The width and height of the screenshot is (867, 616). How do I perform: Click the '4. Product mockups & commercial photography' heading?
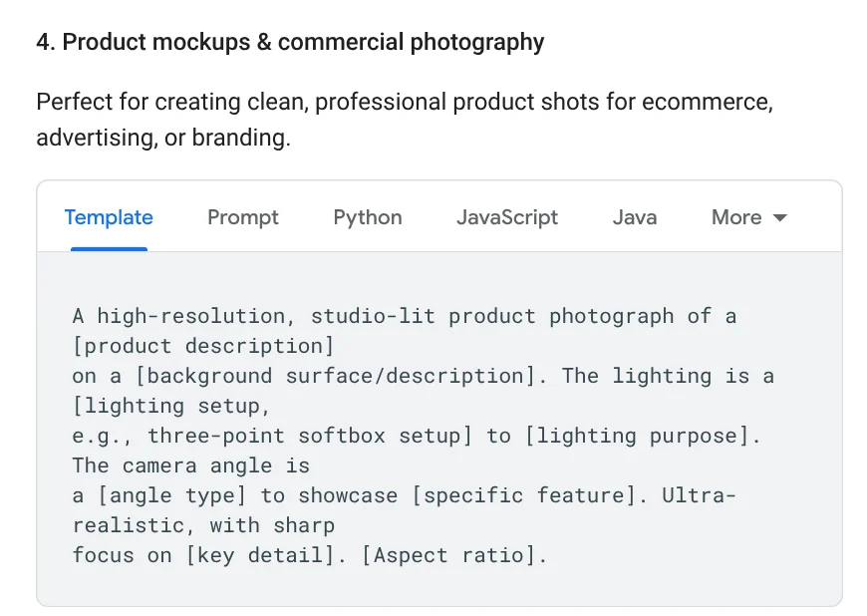[x=290, y=43]
